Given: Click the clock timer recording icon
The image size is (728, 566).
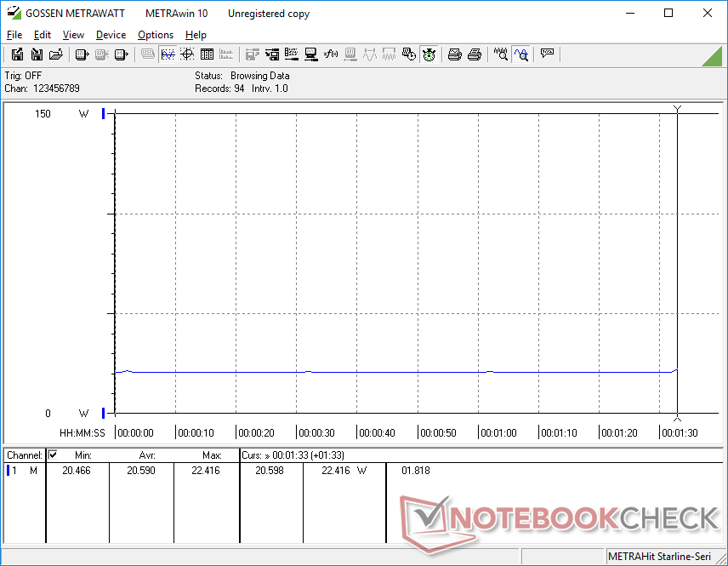Looking at the screenshot, I should tap(408, 54).
